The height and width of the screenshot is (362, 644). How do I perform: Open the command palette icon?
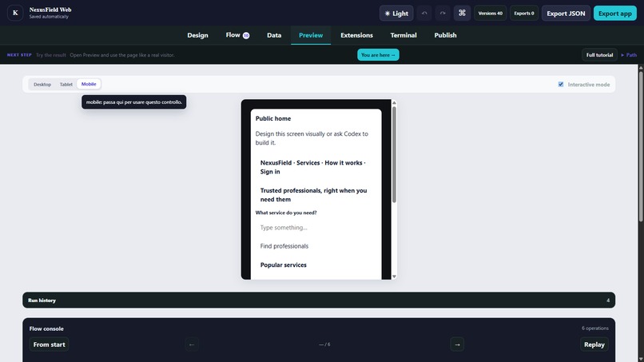point(462,13)
